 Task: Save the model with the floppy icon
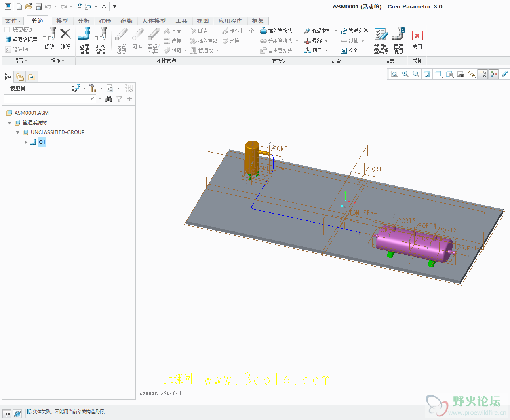(x=38, y=6)
